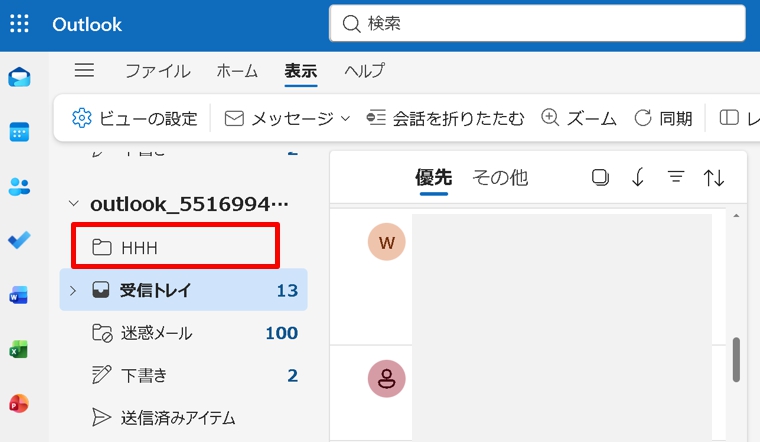This screenshot has height=442, width=760.
Task: Switch to the ホーム tab
Action: click(x=237, y=71)
